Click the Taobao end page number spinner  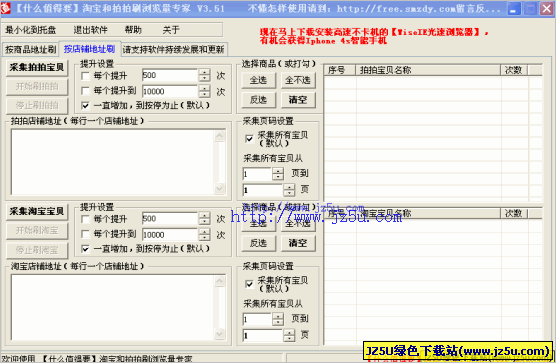pyautogui.click(x=289, y=335)
